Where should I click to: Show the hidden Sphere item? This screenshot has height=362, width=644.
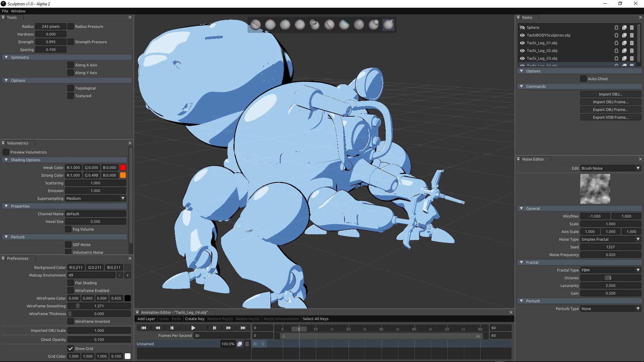click(x=522, y=27)
